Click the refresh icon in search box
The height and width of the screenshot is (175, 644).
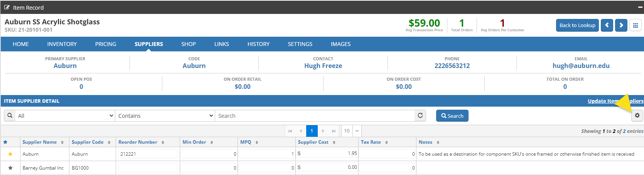tap(420, 116)
